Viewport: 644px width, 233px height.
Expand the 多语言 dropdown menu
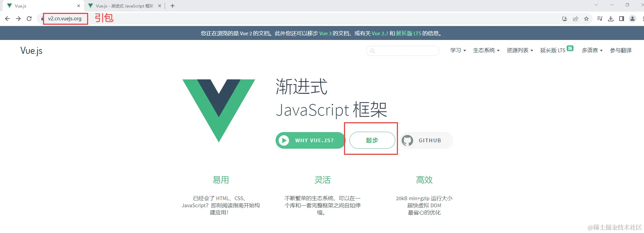592,50
